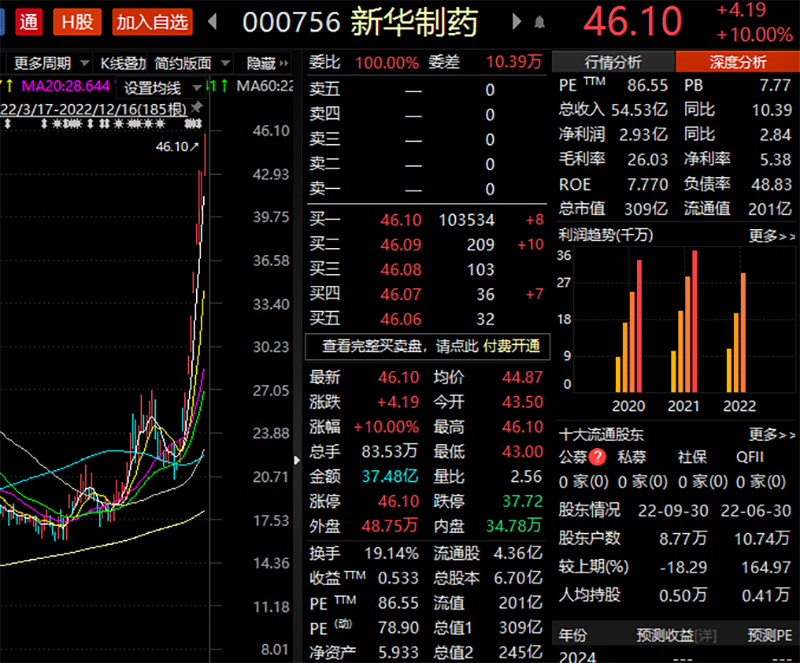
Task: Click the 2021 profit bars in chart
Action: (x=684, y=322)
